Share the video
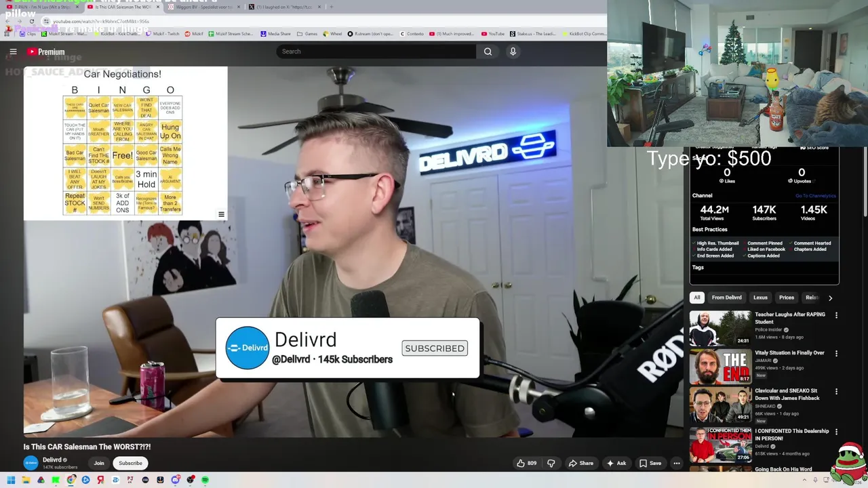 pyautogui.click(x=580, y=463)
